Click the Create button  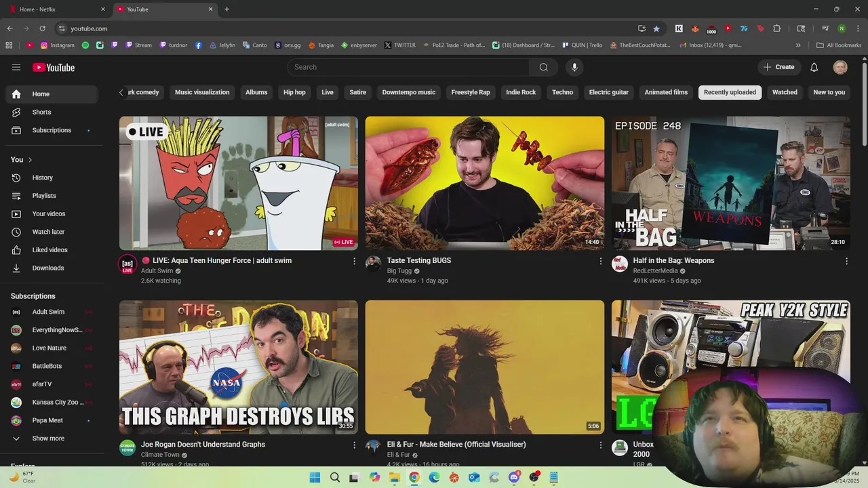778,67
